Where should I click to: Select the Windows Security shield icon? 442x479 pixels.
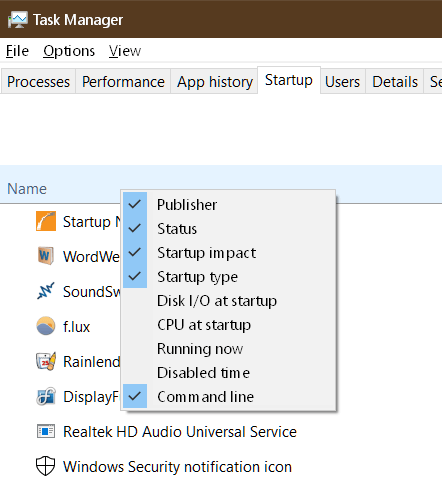(45, 466)
